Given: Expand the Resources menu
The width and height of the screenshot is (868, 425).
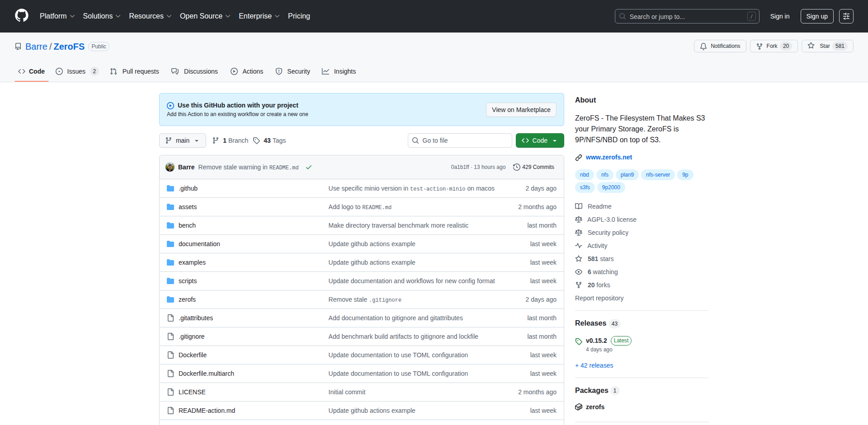Looking at the screenshot, I should click(150, 16).
